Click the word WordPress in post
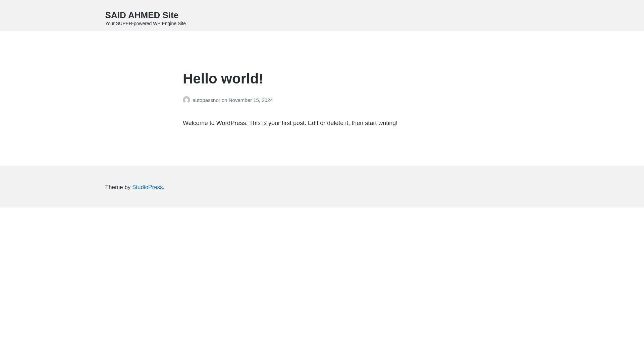This screenshot has width=644, height=362. 231,123
